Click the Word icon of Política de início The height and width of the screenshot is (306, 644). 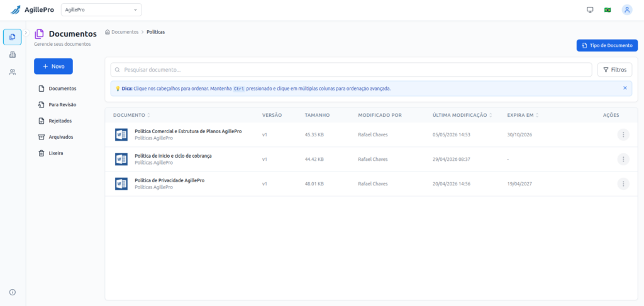[x=121, y=159]
